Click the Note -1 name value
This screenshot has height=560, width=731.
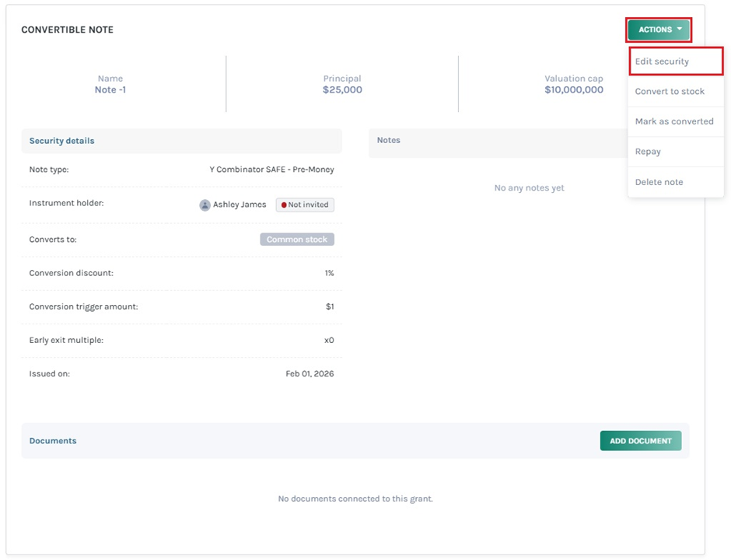click(110, 90)
